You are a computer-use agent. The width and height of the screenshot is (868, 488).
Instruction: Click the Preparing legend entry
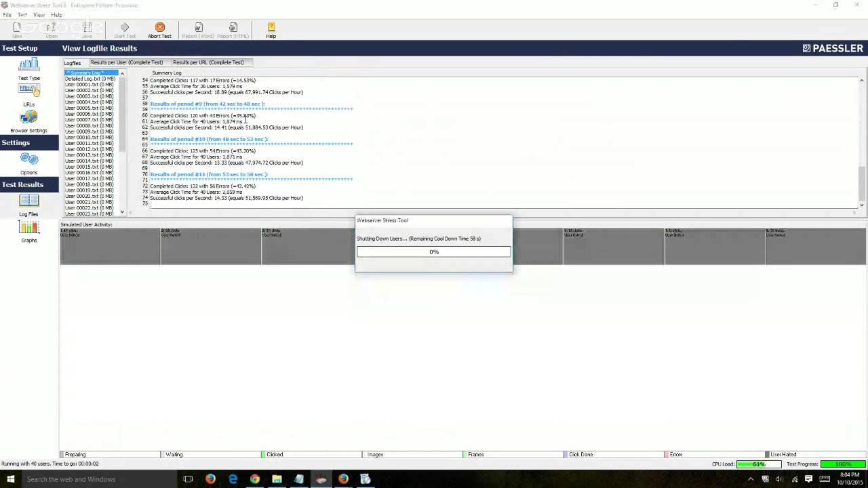click(x=110, y=454)
